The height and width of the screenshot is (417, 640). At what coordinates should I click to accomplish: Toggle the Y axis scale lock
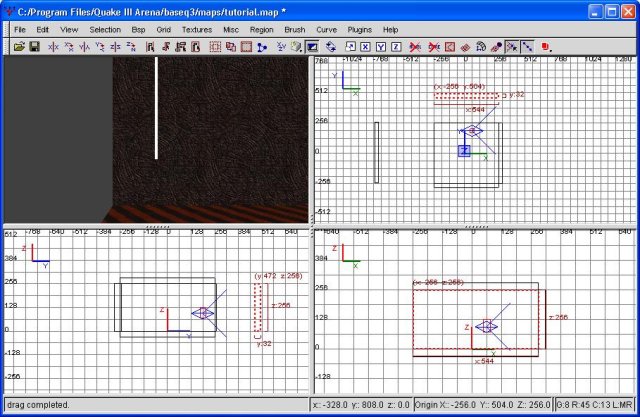click(x=381, y=47)
